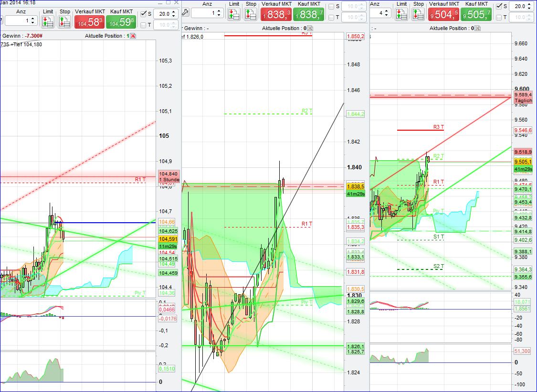Image resolution: width=537 pixels, height=392 pixels.
Task: Disable the S checkbox on right chart
Action: (499, 6)
